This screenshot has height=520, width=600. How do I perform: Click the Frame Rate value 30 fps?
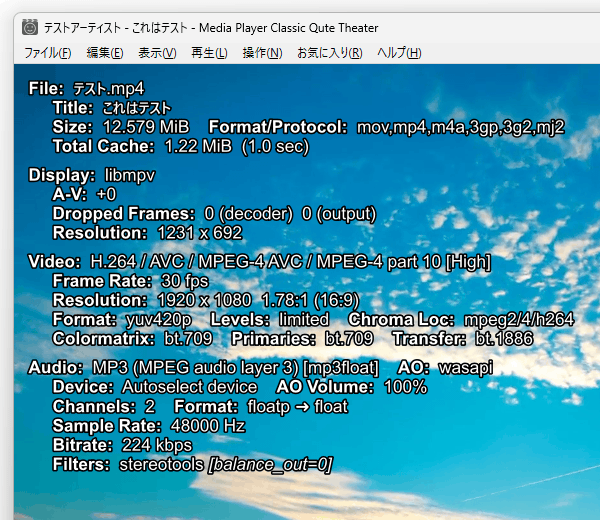pos(185,281)
